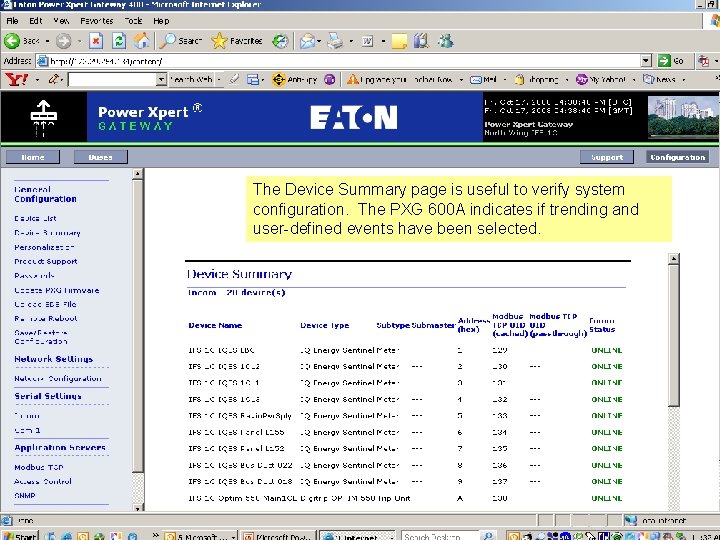This screenshot has height=540, width=720.
Task: Open the History globe icon in toolbar
Action: pos(280,41)
